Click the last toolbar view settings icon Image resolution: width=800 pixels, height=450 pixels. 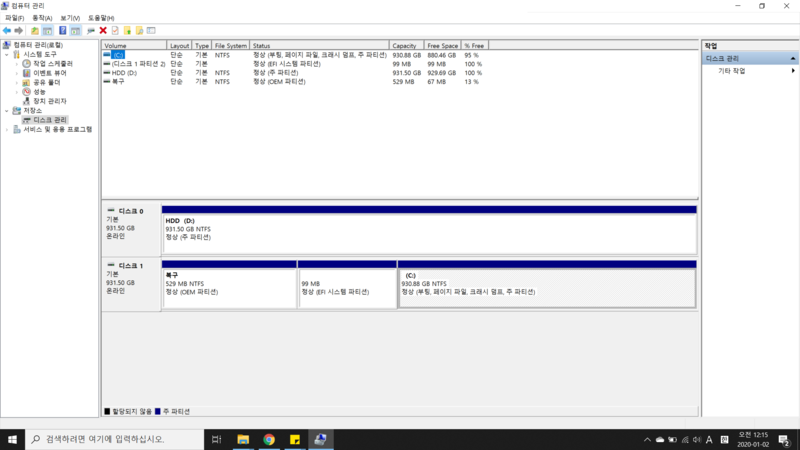coord(151,31)
